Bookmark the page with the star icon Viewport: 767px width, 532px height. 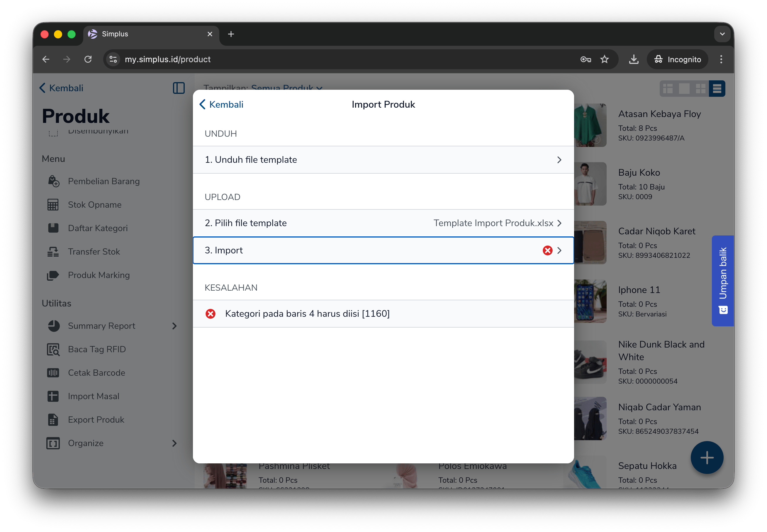604,59
